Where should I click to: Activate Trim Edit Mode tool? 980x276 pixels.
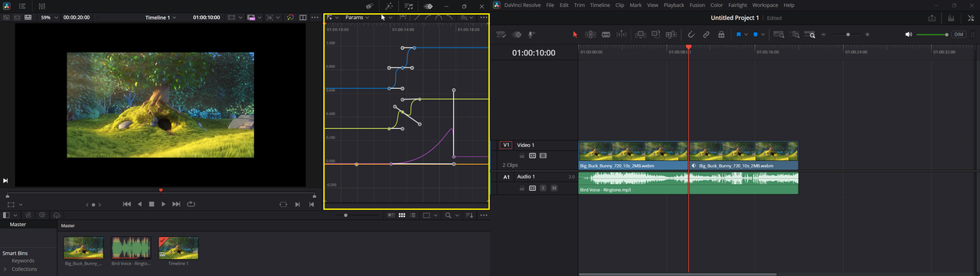click(x=590, y=34)
